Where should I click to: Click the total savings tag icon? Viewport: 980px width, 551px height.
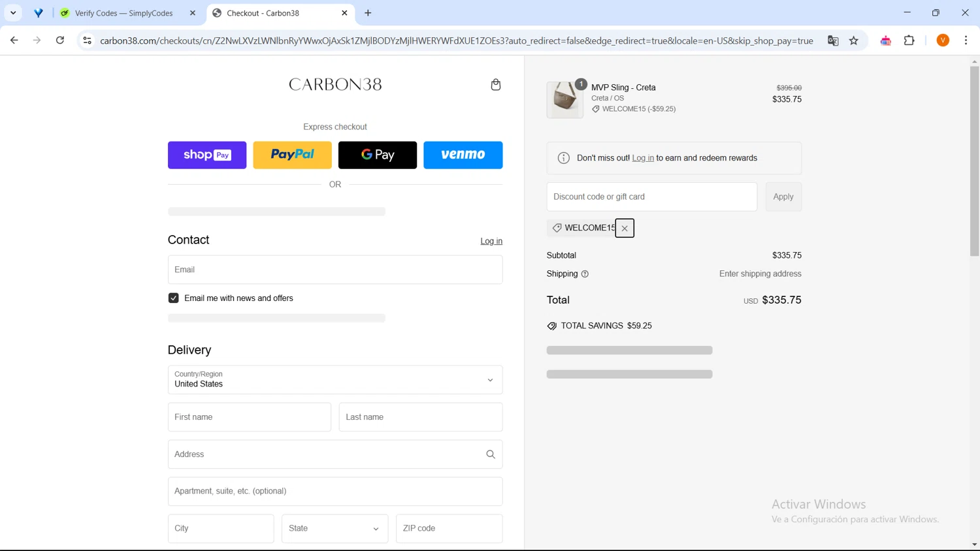coord(552,326)
